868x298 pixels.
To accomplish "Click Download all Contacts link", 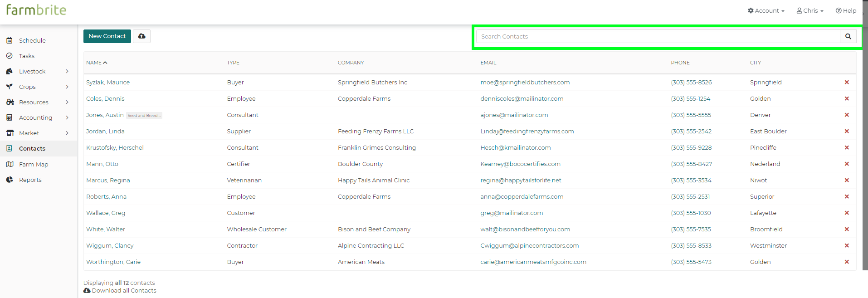I will [x=120, y=290].
